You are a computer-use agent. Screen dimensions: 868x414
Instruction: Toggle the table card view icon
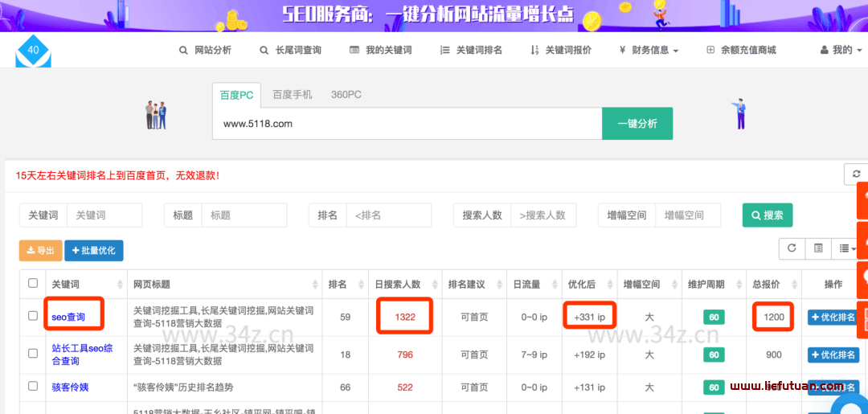818,248
